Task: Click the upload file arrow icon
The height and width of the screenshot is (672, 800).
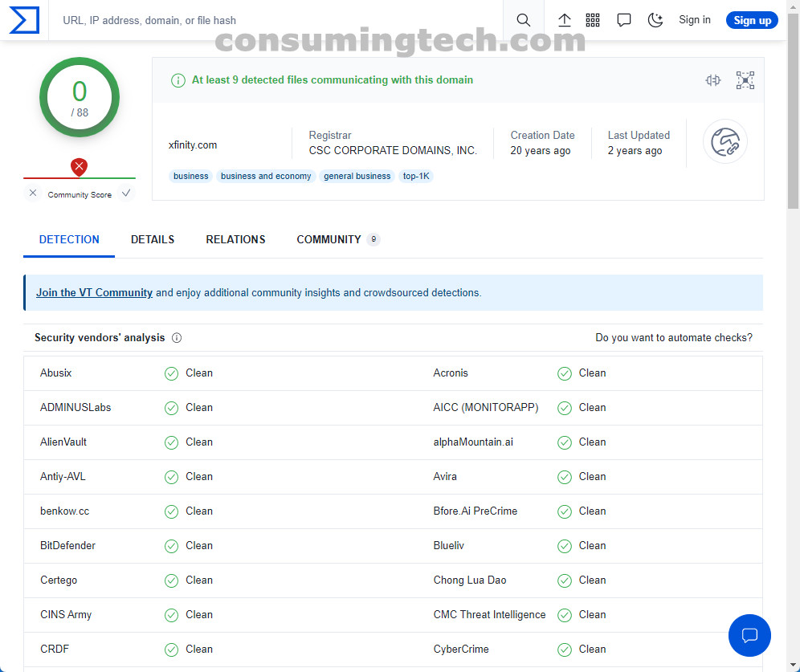Action: (x=564, y=20)
